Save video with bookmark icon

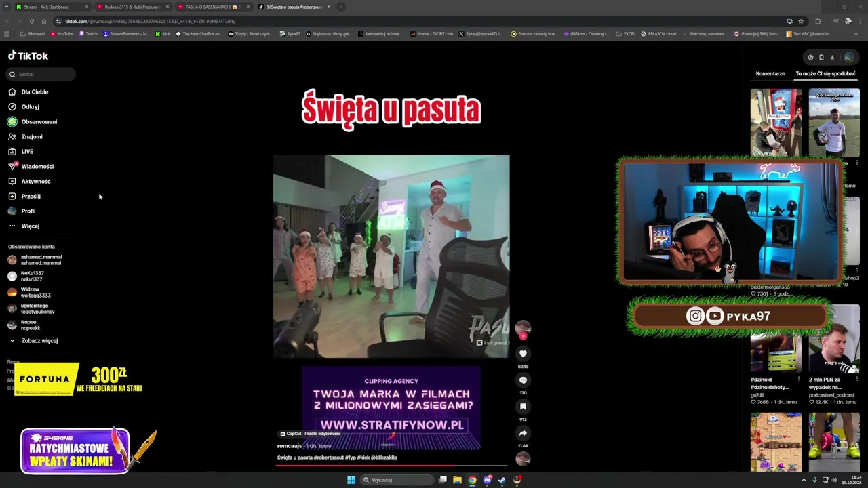(x=523, y=406)
